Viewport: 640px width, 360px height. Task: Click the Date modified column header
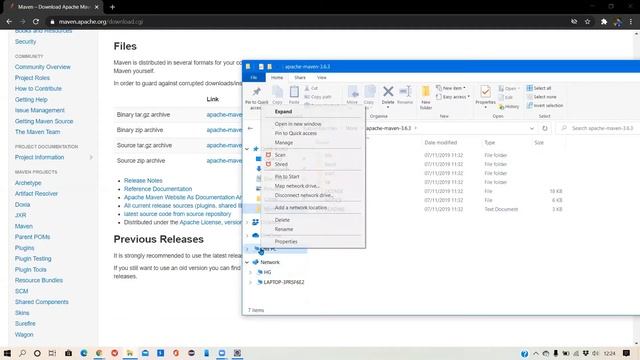440,142
